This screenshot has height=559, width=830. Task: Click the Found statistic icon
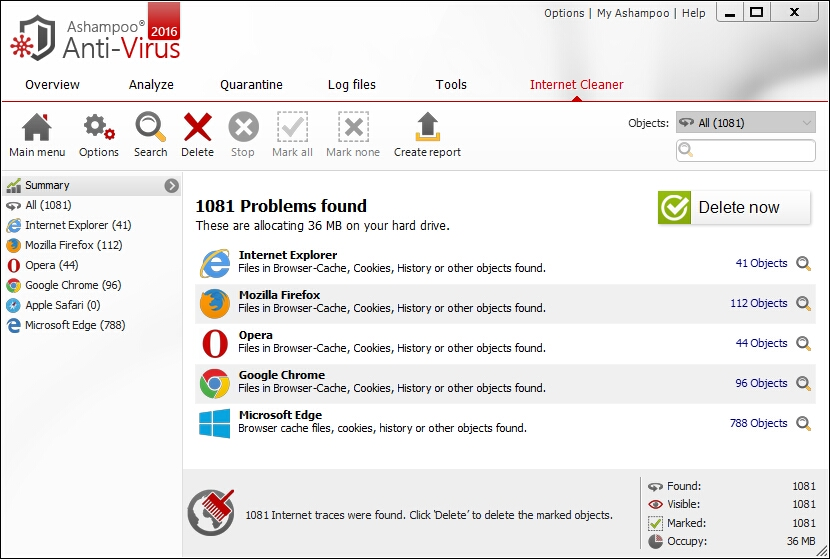[x=655, y=486]
